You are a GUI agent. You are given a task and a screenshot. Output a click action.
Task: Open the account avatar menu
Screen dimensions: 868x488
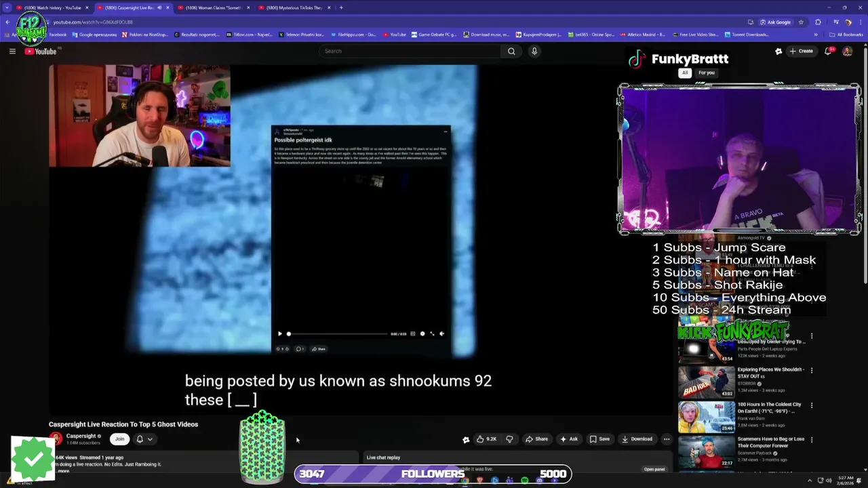click(847, 51)
